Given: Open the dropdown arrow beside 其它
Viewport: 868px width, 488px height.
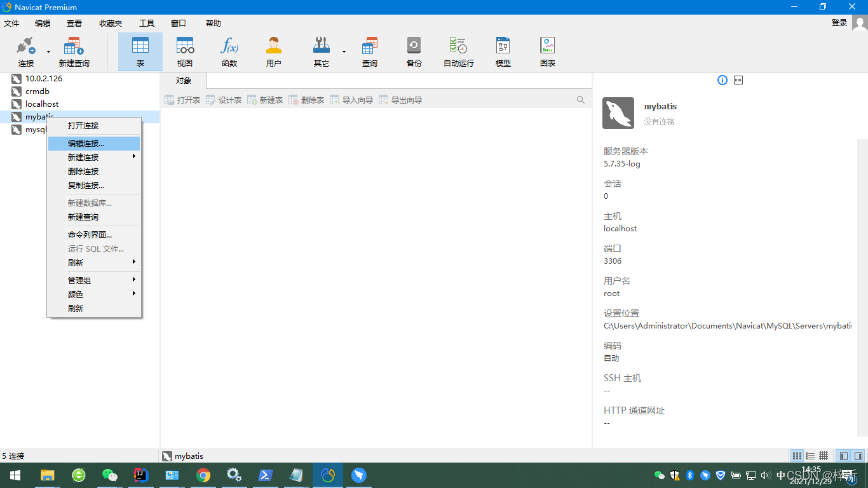Looking at the screenshot, I should [344, 51].
